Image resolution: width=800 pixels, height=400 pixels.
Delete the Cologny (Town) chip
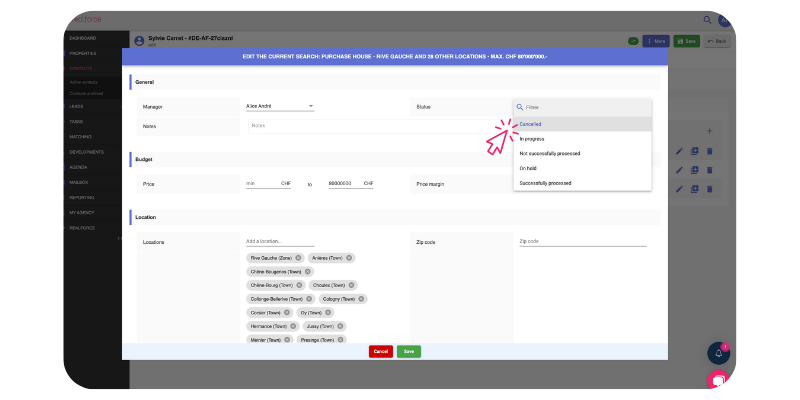pyautogui.click(x=362, y=299)
